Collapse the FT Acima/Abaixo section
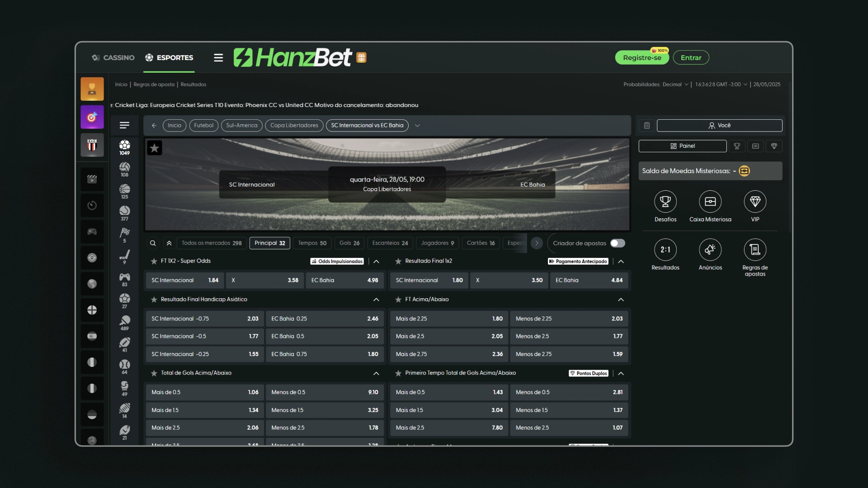The height and width of the screenshot is (488, 868). click(621, 300)
